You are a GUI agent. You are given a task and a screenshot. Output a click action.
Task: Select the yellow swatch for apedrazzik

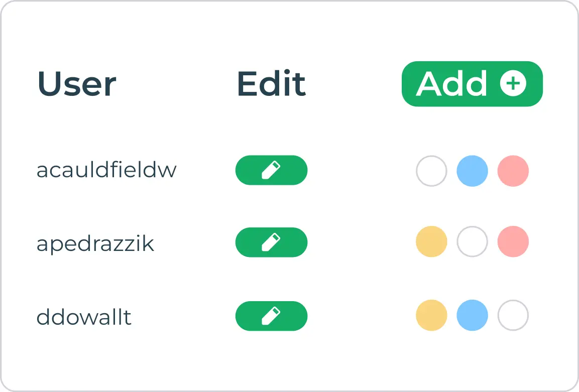431,242
